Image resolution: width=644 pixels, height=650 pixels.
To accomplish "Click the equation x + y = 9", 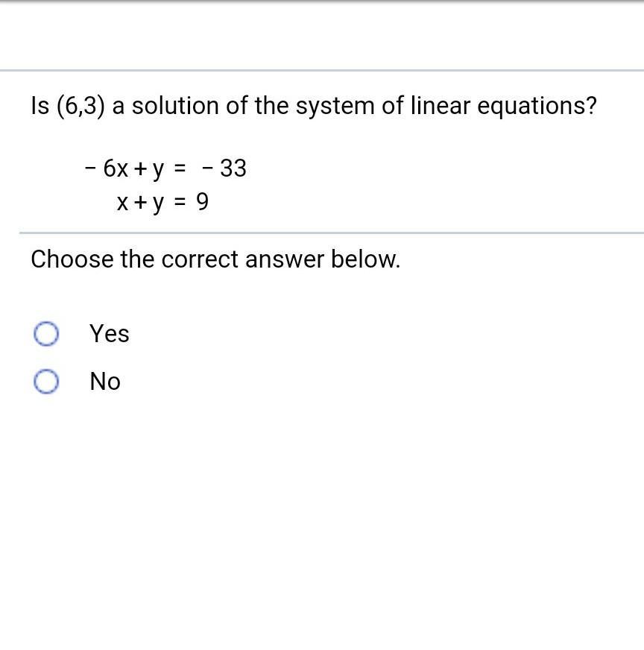I will [x=162, y=202].
